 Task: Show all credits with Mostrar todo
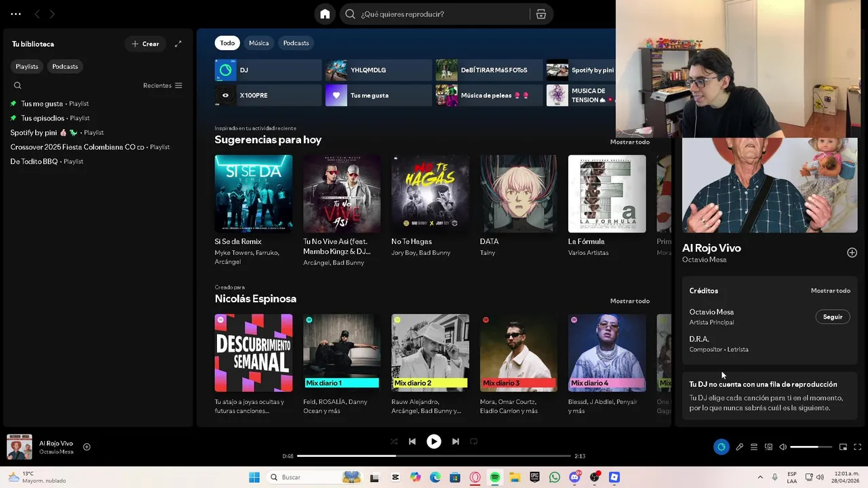coord(830,291)
